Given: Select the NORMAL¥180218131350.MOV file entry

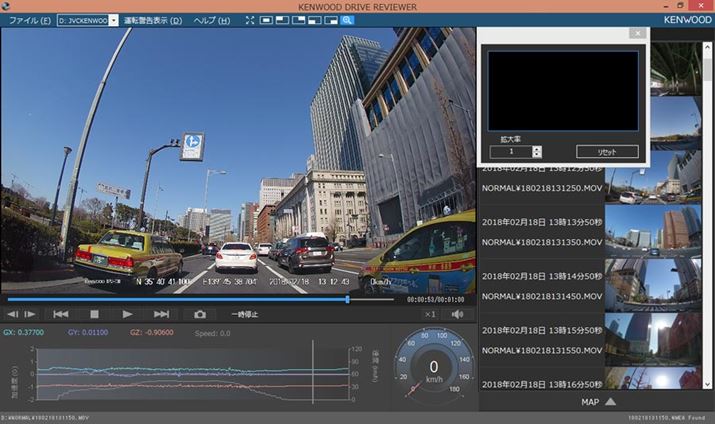Looking at the screenshot, I should click(542, 242).
